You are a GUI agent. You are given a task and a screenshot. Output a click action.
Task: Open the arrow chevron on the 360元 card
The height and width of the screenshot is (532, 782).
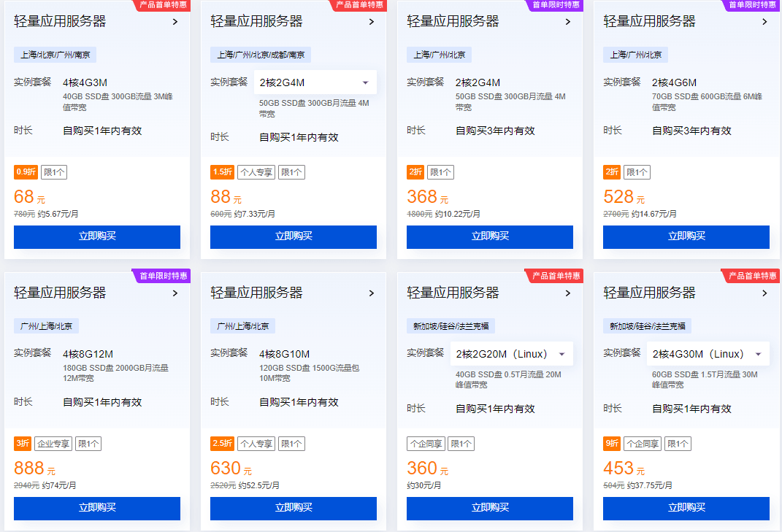pos(568,293)
